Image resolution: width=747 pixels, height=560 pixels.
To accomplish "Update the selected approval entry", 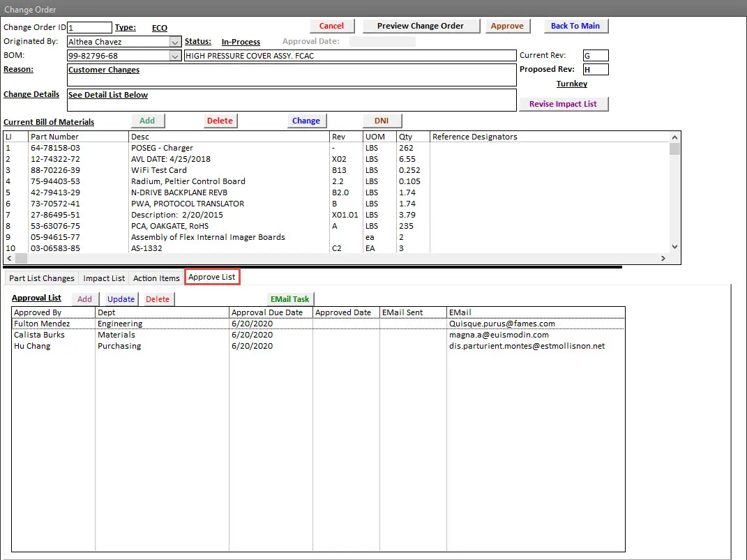I will [121, 299].
